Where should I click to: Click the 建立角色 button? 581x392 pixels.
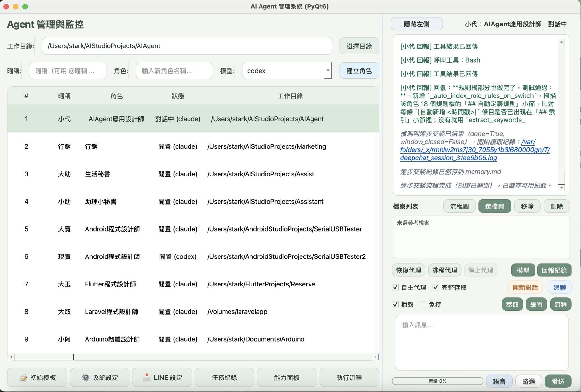click(x=359, y=71)
